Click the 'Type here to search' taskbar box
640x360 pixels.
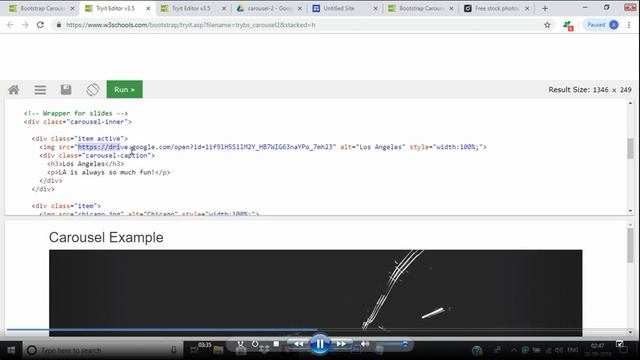click(102, 350)
